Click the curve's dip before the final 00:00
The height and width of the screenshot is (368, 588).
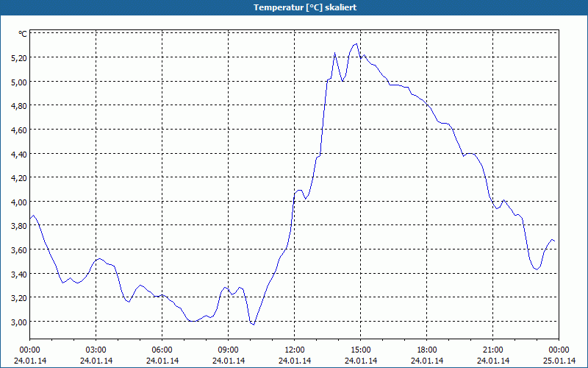coord(537,269)
